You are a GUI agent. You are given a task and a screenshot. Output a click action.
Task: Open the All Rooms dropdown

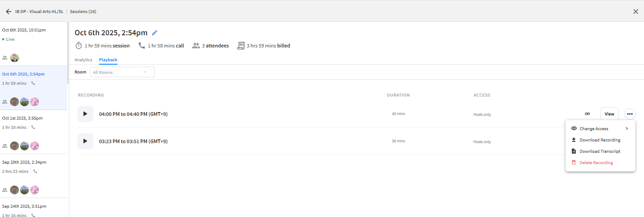tap(122, 72)
